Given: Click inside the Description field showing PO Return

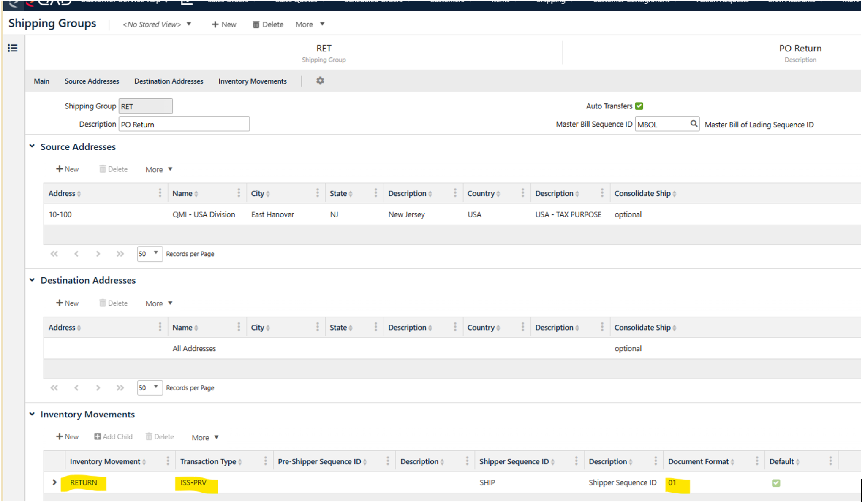Looking at the screenshot, I should pyautogui.click(x=184, y=124).
